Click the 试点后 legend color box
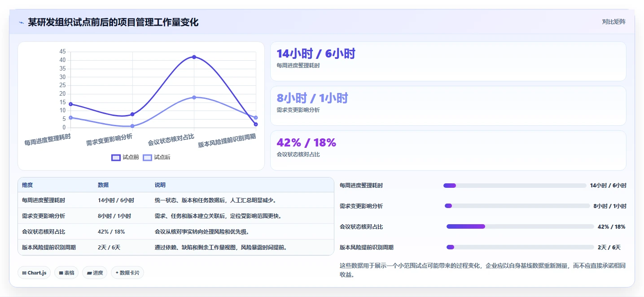The height and width of the screenshot is (297, 644). coord(147,157)
